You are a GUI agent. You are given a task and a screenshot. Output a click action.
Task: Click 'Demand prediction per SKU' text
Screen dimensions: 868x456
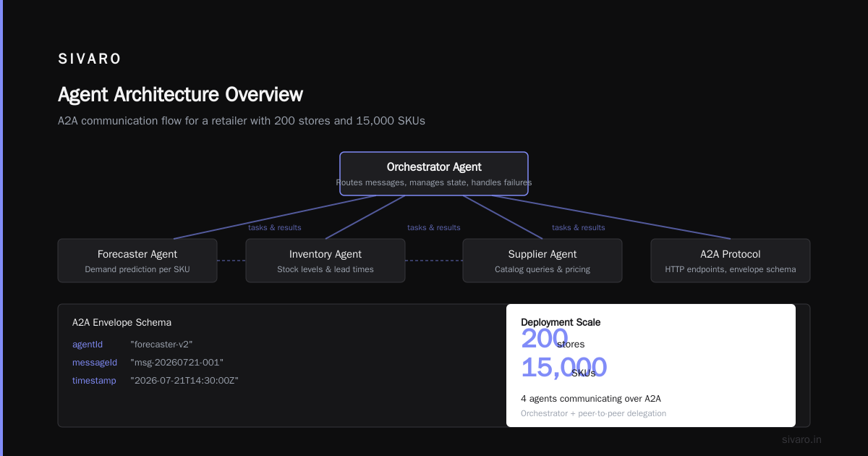[137, 269]
